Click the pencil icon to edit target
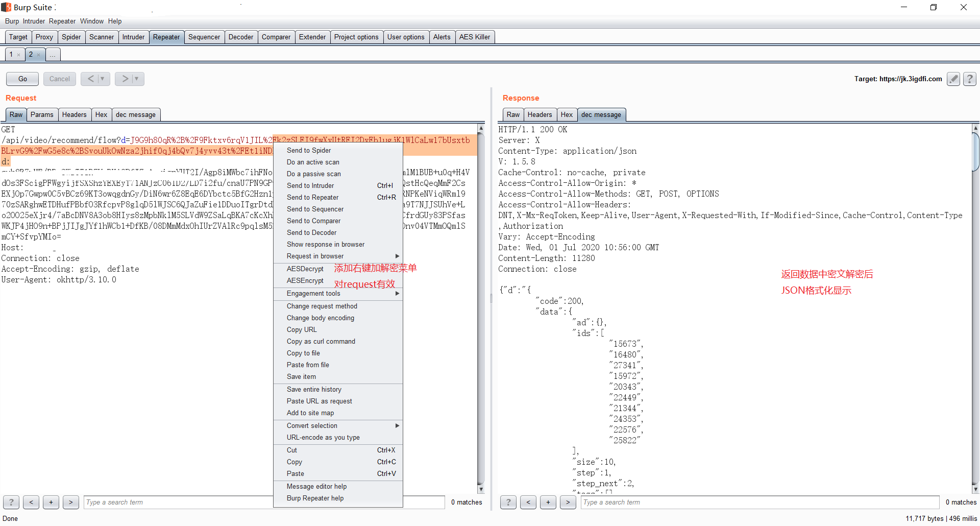The image size is (980, 526). click(953, 79)
